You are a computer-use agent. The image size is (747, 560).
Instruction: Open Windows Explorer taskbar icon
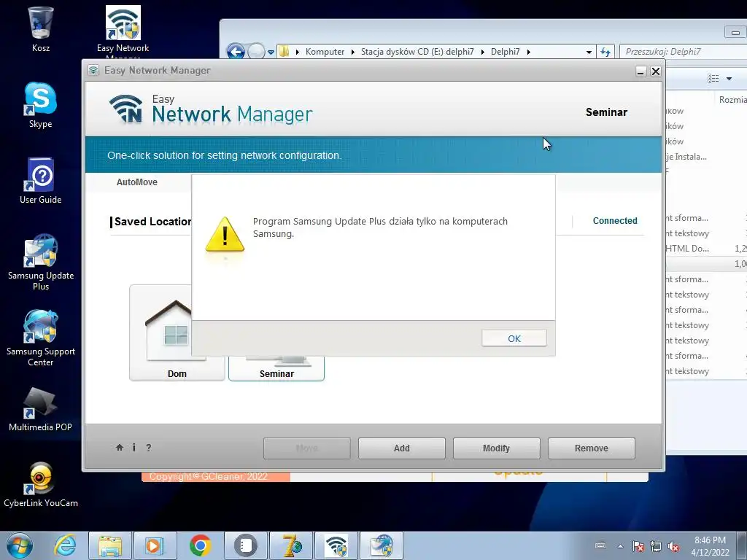110,545
